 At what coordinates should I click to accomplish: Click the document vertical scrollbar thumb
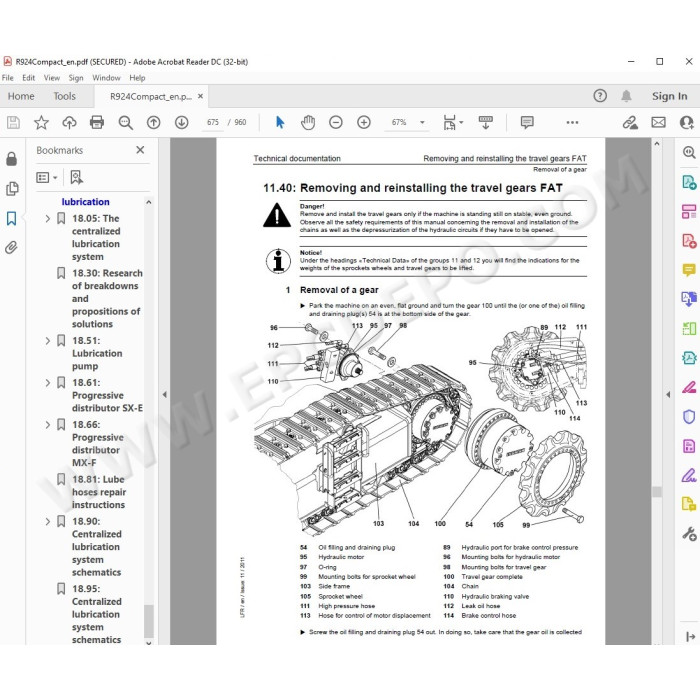pos(656,492)
